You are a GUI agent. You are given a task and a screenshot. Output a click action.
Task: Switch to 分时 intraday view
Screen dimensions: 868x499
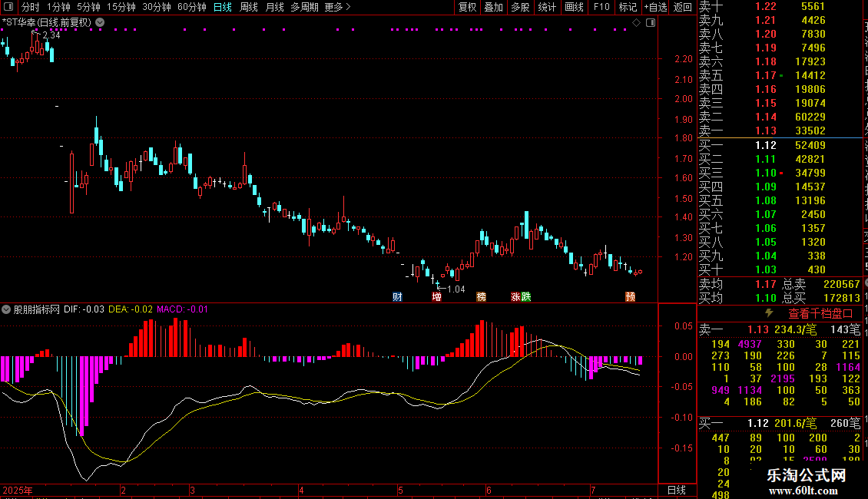[31, 7]
